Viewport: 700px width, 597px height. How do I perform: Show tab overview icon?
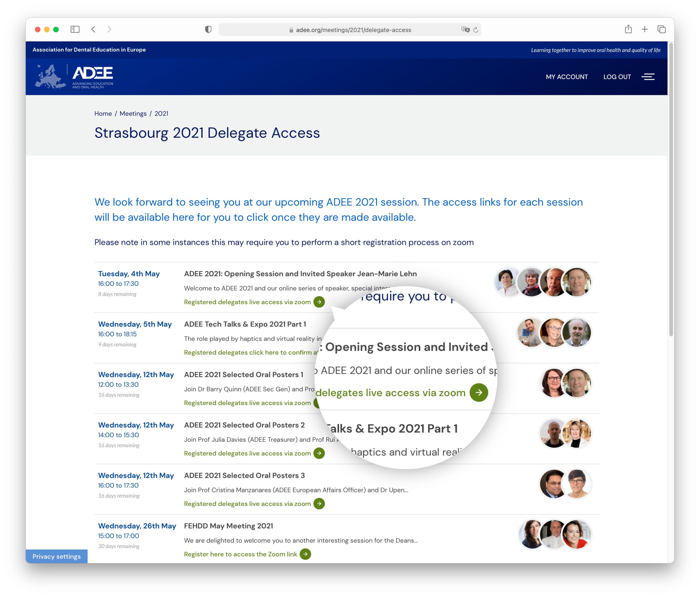pyautogui.click(x=661, y=29)
